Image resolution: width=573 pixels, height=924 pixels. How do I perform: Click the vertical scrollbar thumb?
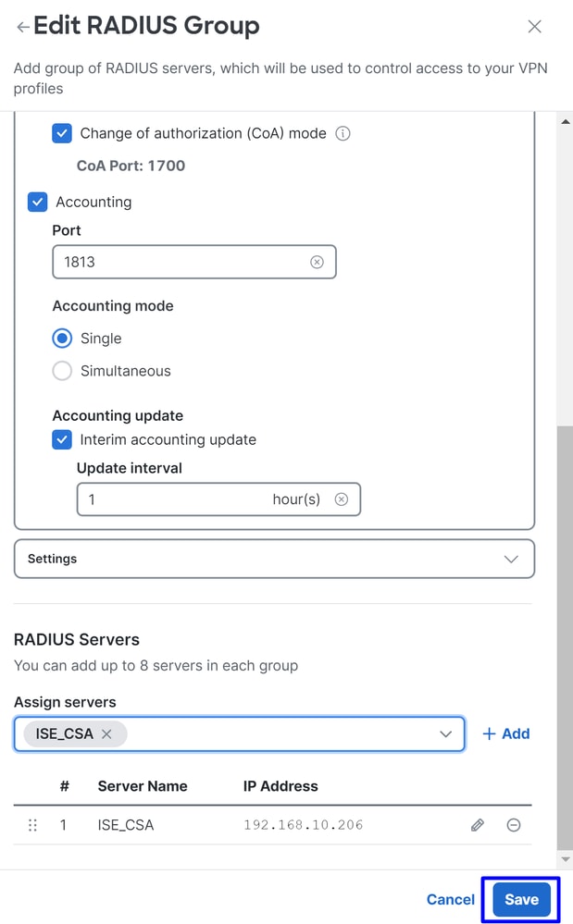pos(565,639)
